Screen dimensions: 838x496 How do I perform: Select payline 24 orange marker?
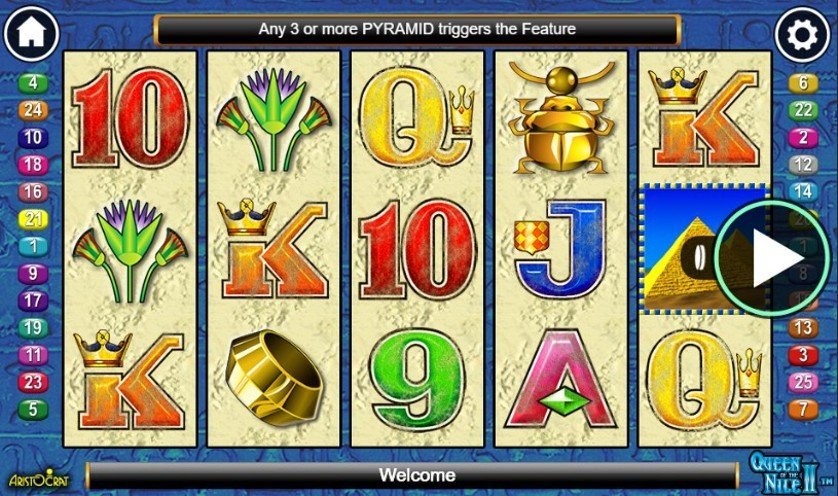click(x=33, y=110)
